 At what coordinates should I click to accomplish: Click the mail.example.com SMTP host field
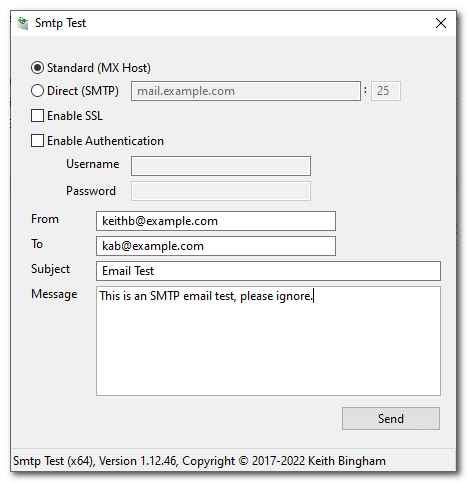pos(246,91)
